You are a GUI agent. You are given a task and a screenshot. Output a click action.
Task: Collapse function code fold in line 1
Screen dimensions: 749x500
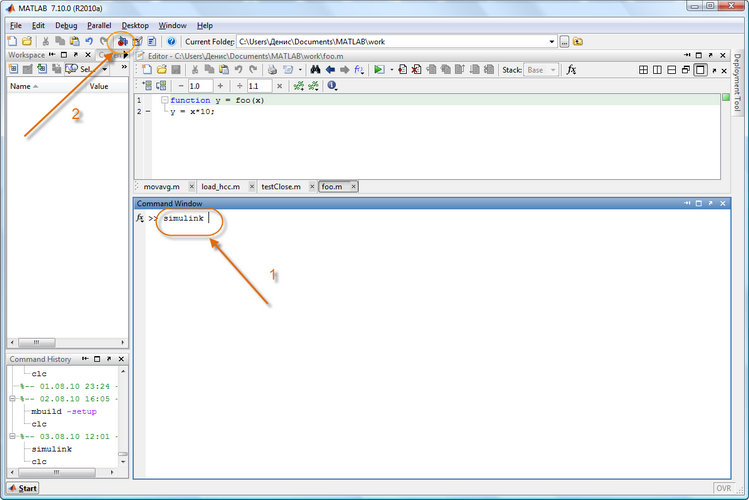point(164,100)
